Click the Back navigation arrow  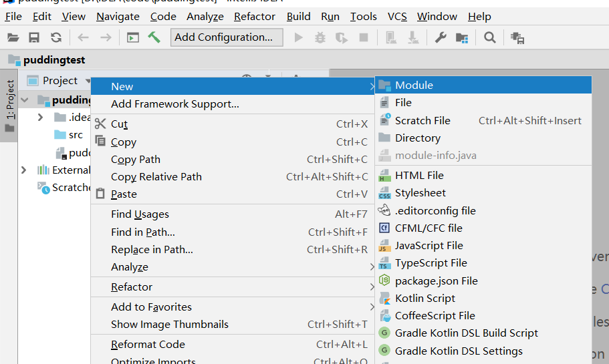[x=83, y=37]
